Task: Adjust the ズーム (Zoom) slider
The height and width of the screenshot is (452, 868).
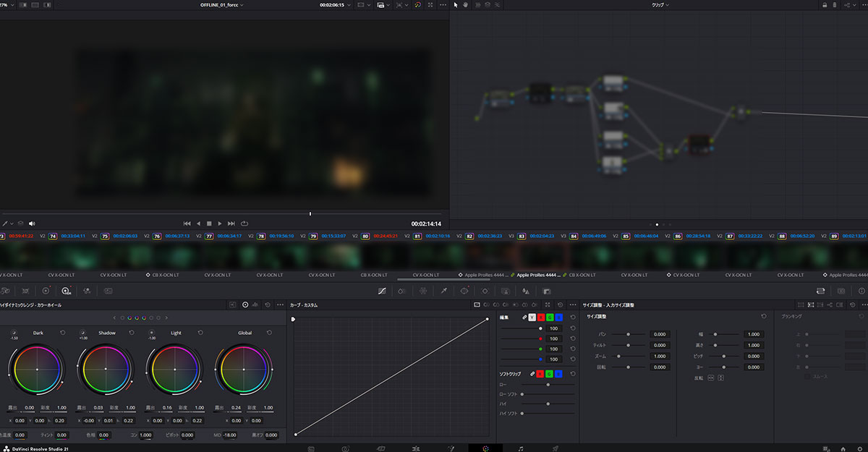Action: pyautogui.click(x=629, y=357)
